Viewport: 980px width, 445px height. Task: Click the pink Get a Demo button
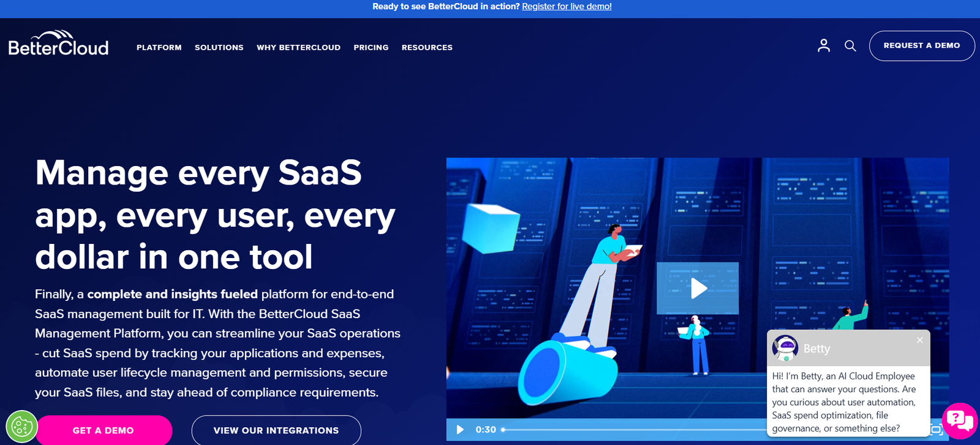[103, 430]
